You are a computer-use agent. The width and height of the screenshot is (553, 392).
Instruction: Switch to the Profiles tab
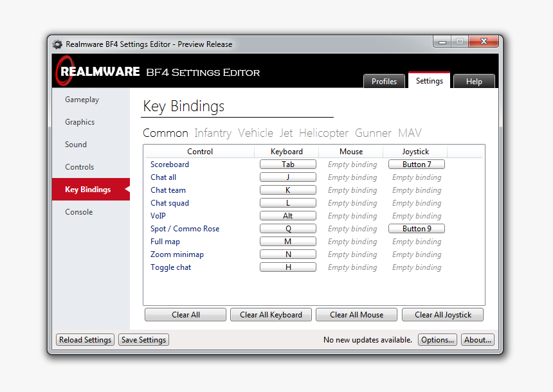(x=384, y=82)
